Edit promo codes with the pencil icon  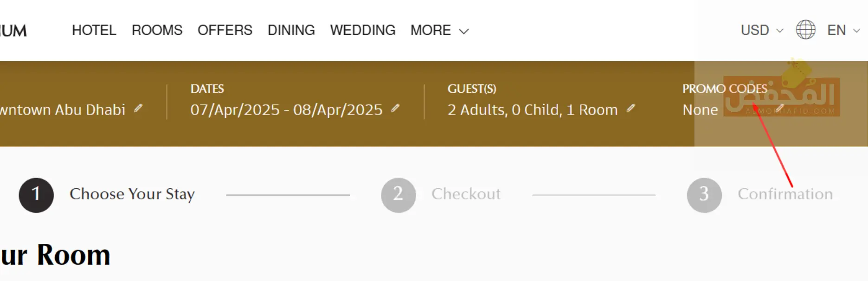(x=780, y=109)
